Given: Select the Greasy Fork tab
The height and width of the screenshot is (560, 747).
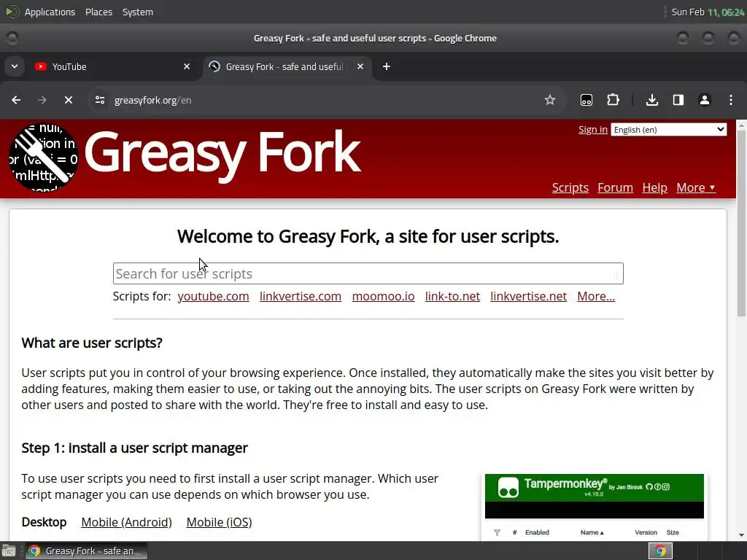Looking at the screenshot, I should [x=286, y=66].
